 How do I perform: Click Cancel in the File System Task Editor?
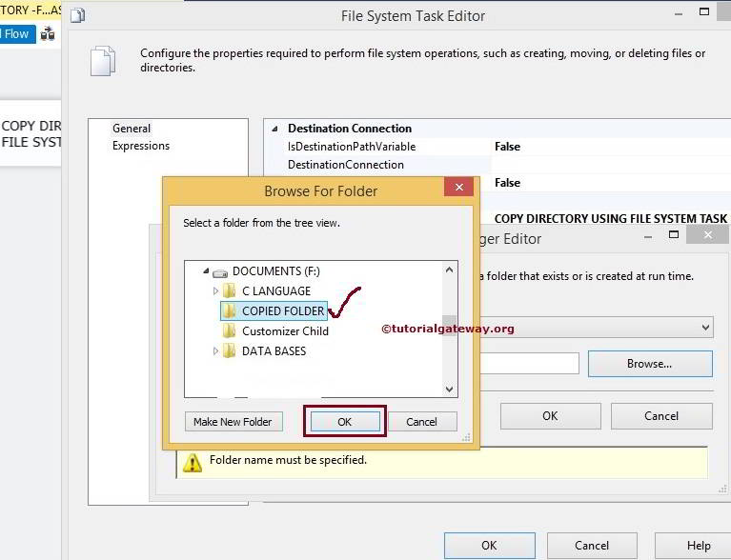[x=592, y=546]
